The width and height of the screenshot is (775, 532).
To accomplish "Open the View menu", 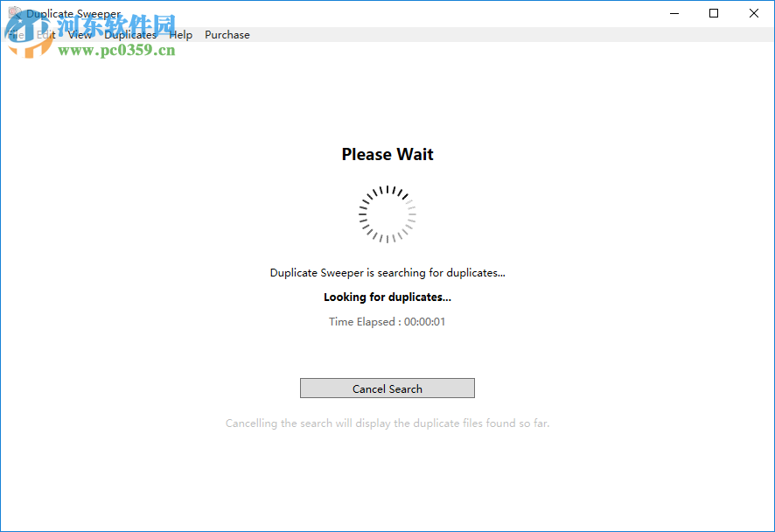I will [x=80, y=34].
